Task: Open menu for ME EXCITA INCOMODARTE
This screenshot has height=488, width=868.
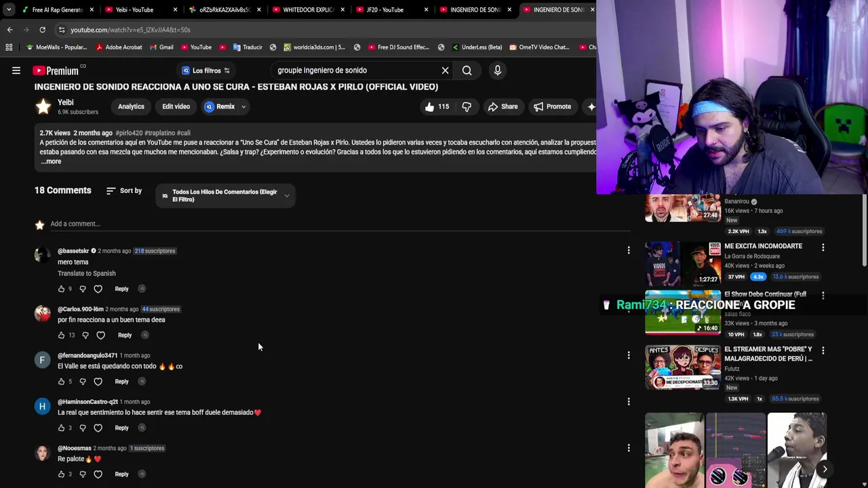Action: coord(823,247)
